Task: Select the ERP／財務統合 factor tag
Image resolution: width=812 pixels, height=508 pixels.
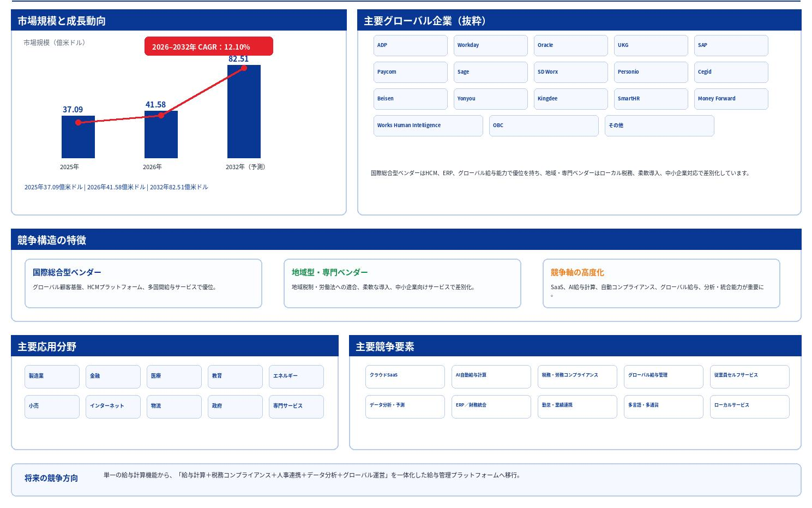Action: point(491,407)
